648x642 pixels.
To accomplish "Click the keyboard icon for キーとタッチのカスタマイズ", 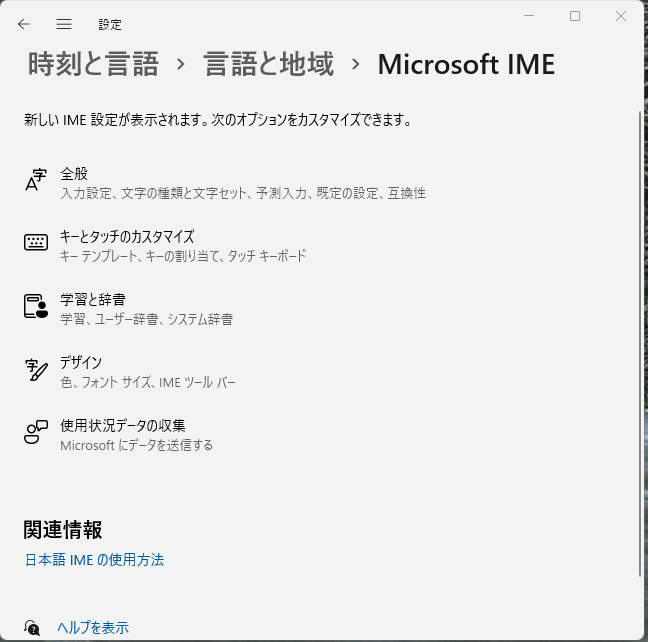I will 36,242.
